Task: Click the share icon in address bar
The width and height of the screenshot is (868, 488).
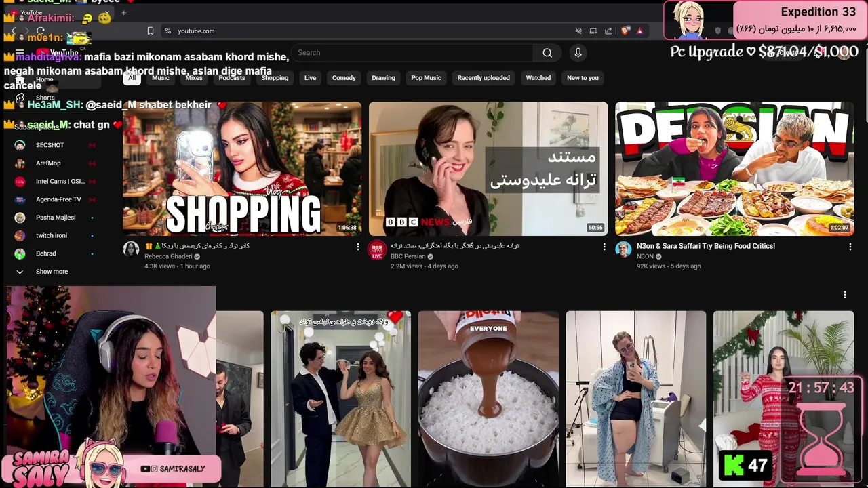Action: coord(608,30)
